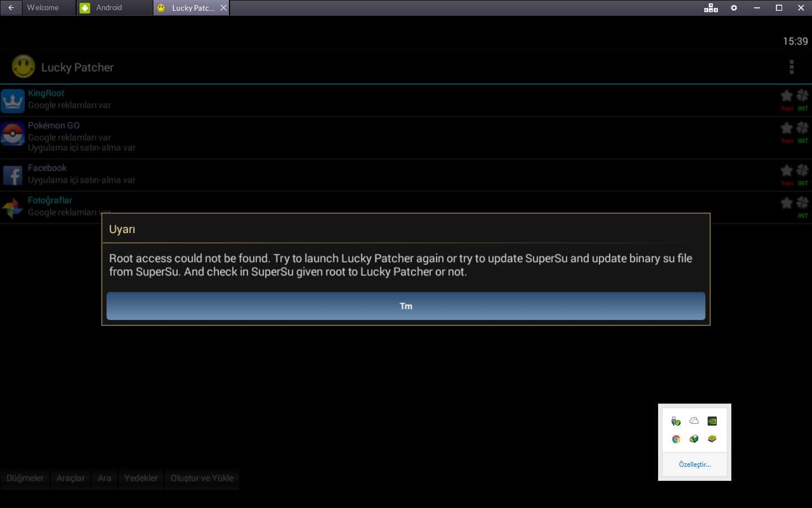
Task: Click the clover icon in Pokémon GO row
Action: pyautogui.click(x=802, y=128)
